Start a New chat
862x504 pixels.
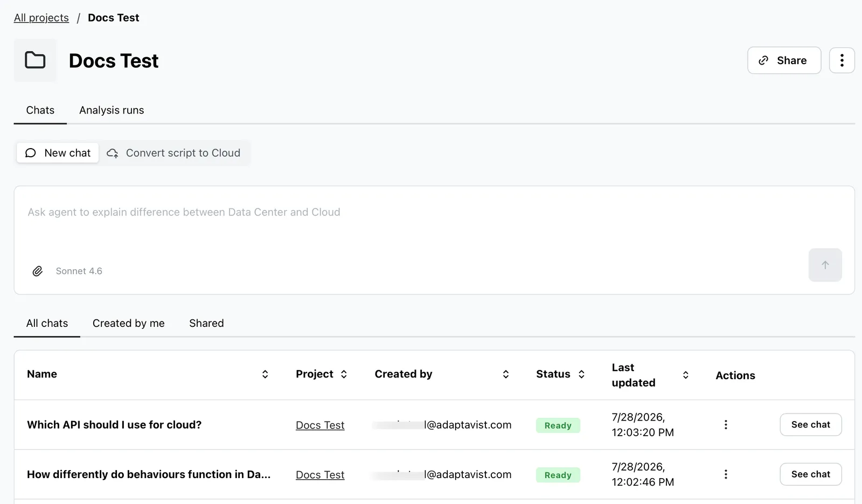point(58,153)
